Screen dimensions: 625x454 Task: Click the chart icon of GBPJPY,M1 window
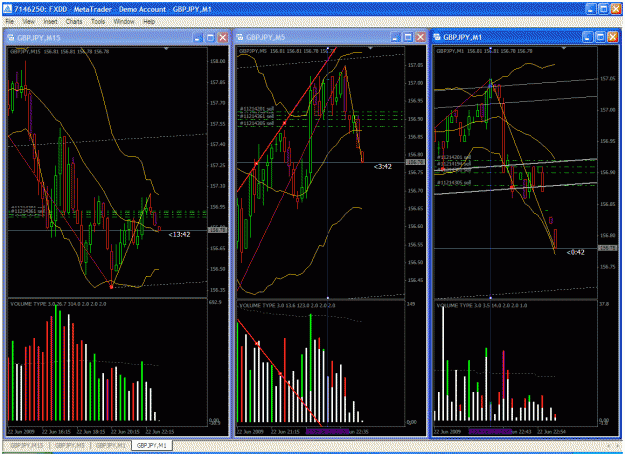(x=437, y=37)
